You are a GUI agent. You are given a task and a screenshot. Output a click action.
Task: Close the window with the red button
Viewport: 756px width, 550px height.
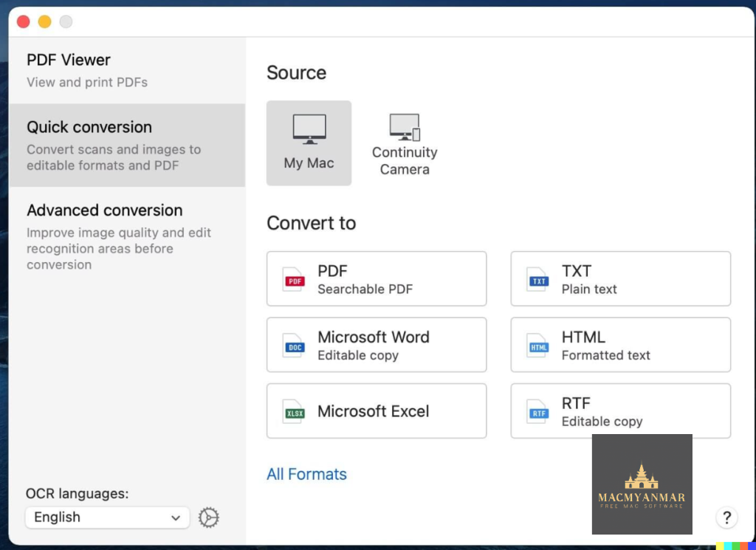pos(23,21)
